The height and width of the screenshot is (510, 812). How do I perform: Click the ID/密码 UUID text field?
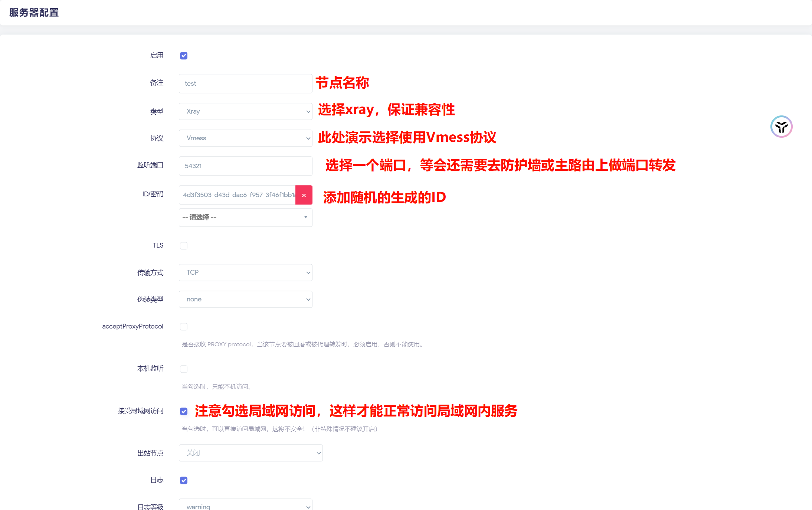(x=238, y=195)
